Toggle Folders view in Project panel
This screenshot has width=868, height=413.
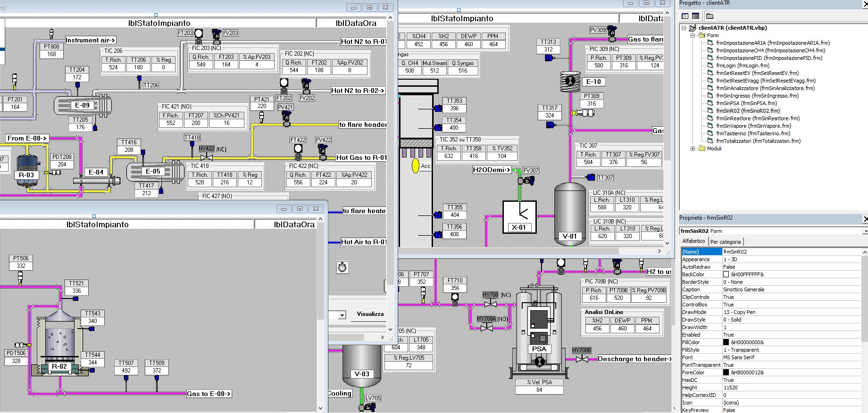[x=709, y=16]
